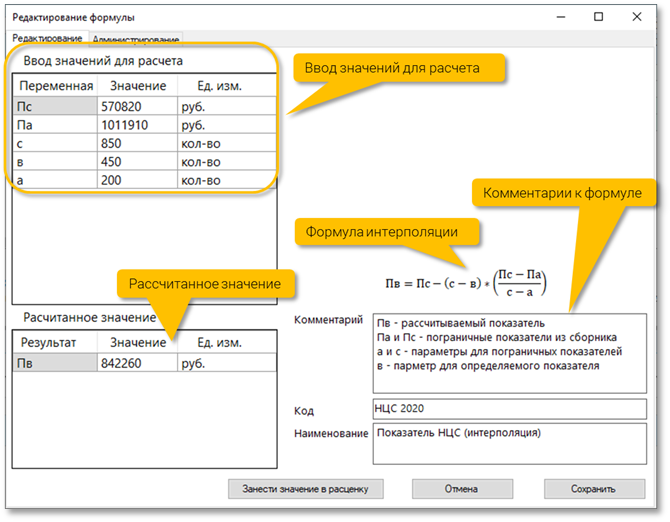
Task: Click the Результат column header
Action: [x=56, y=343]
